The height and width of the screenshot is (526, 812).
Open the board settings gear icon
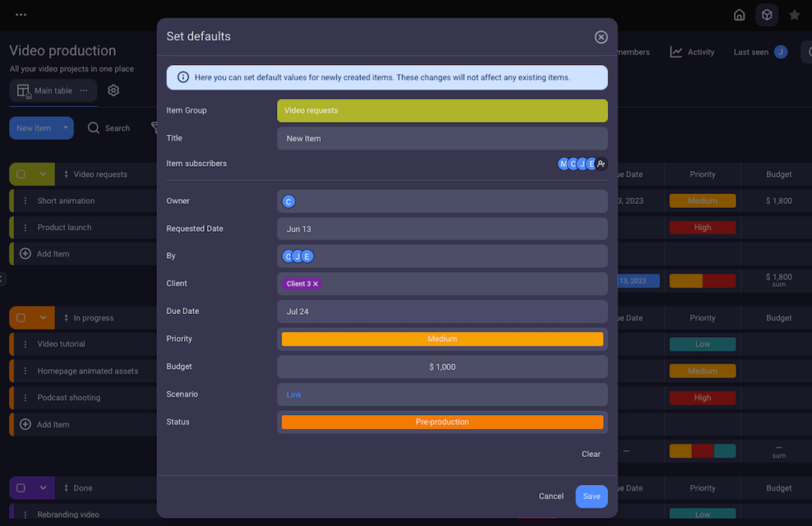pos(113,90)
